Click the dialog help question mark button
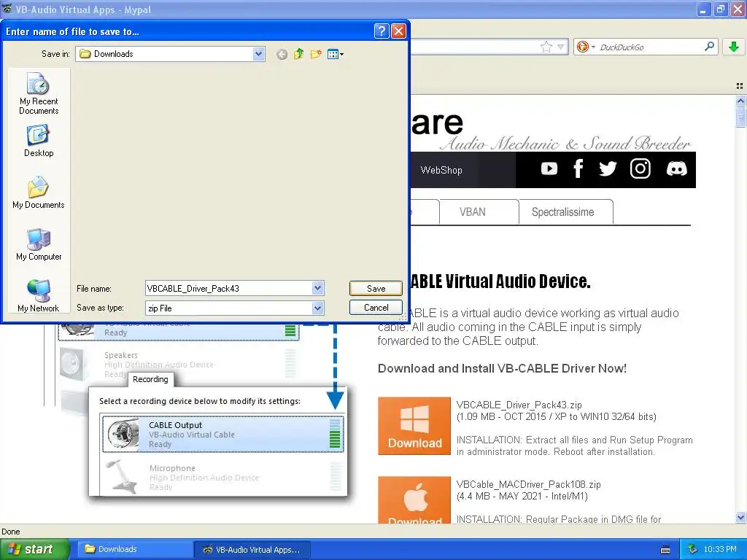The height and width of the screenshot is (560, 747). tap(382, 31)
